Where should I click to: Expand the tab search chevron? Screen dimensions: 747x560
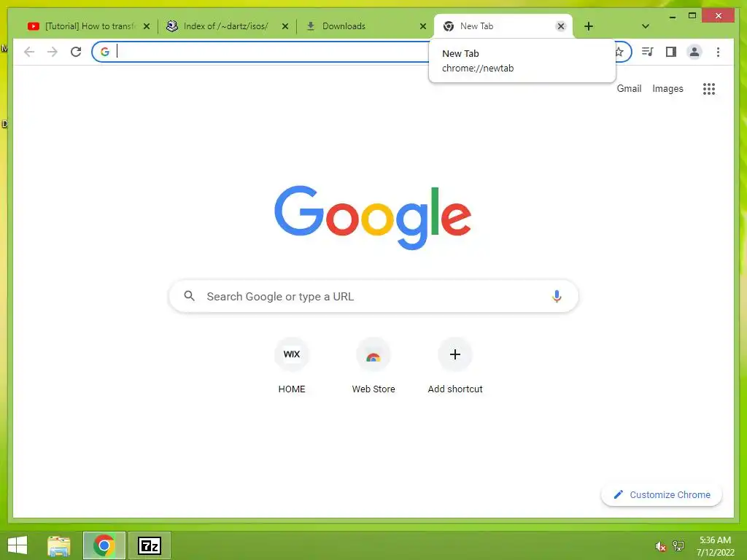(646, 26)
